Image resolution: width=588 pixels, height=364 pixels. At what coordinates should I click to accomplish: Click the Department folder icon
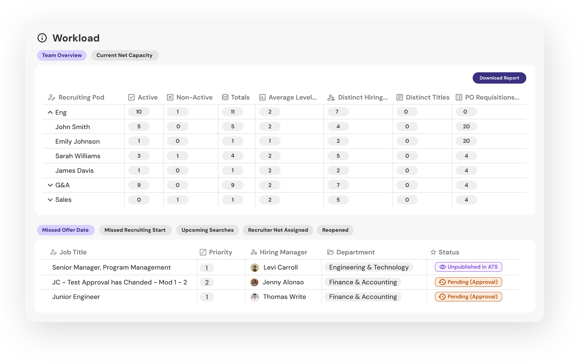pos(330,252)
